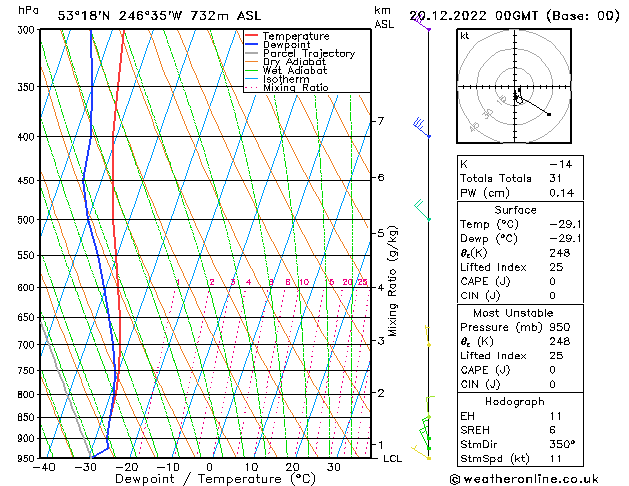Click the red Temperature legend line

(251, 36)
